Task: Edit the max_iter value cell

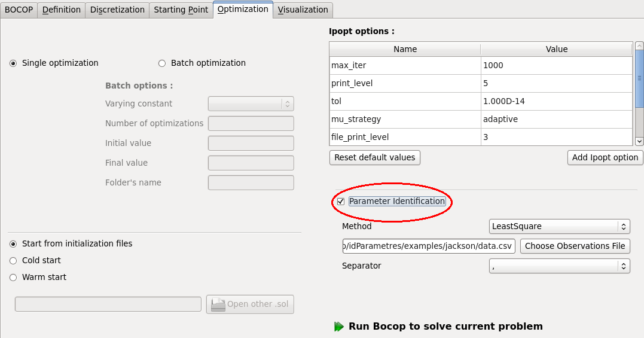Action: [x=556, y=66]
